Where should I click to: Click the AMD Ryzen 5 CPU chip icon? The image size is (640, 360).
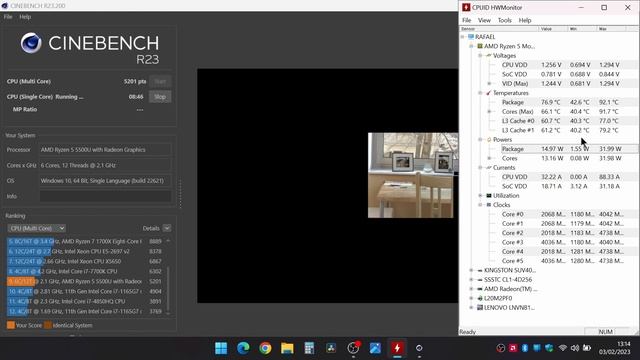(x=480, y=46)
